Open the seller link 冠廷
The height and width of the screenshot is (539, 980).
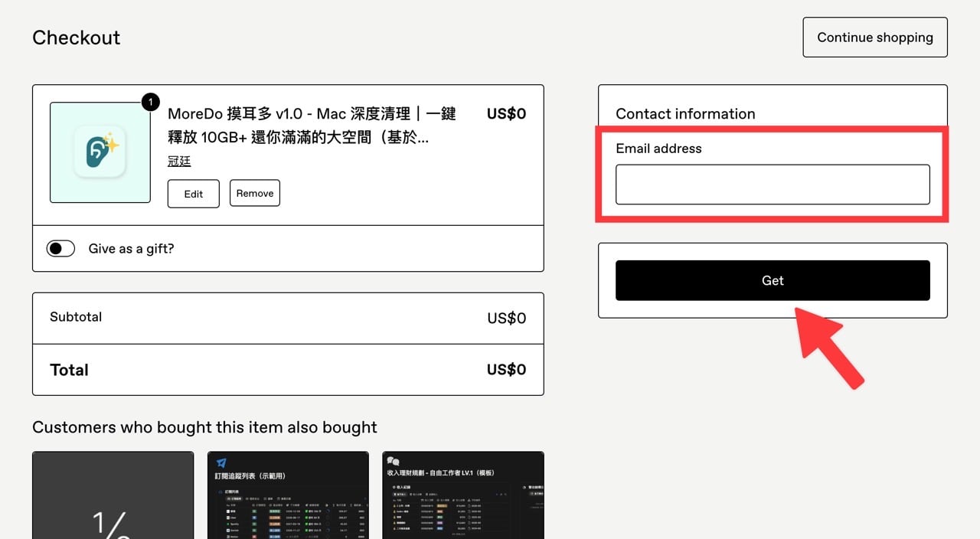[179, 162]
